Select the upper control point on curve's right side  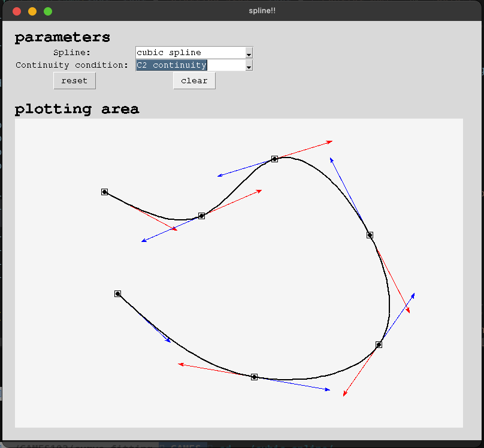pos(370,235)
